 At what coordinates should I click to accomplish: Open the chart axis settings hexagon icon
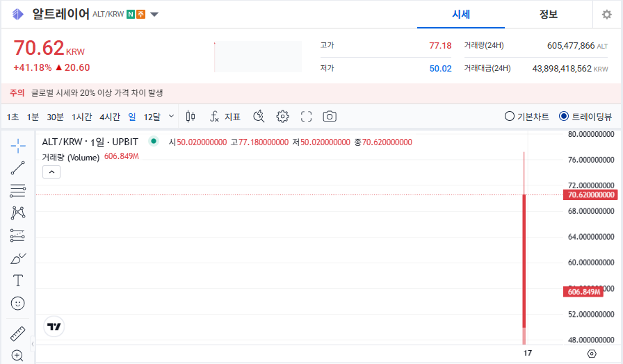coord(592,354)
